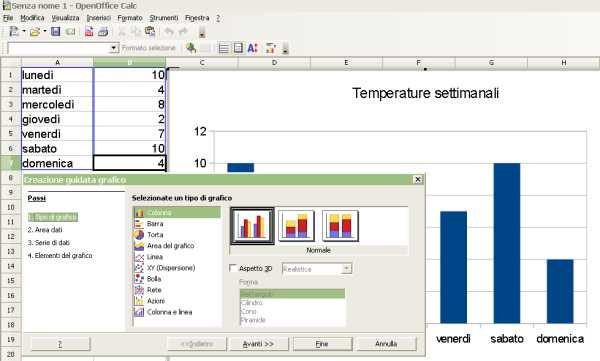Click the scale text icon
Viewport: 600px width, 361px height.
253,48
